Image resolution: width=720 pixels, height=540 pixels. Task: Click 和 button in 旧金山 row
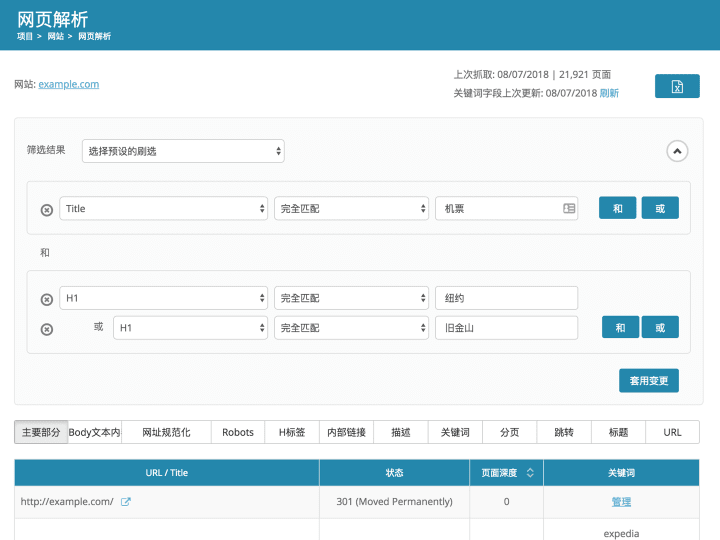coord(620,327)
